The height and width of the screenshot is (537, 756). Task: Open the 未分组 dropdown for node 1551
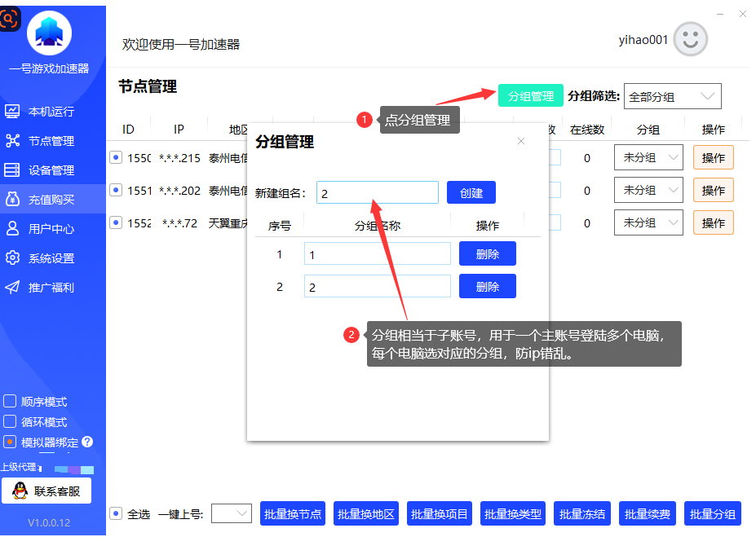click(648, 190)
